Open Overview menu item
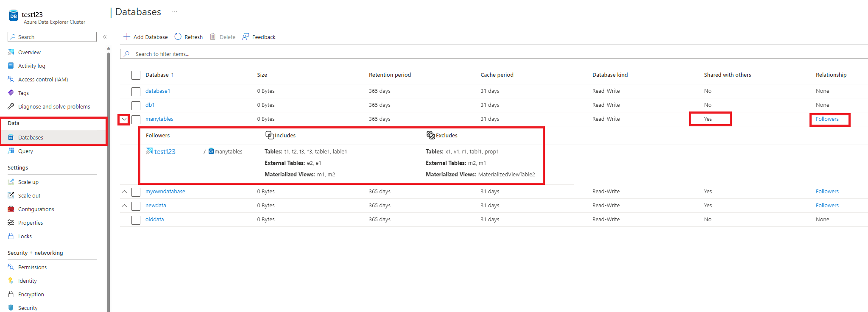868x312 pixels. pos(29,53)
